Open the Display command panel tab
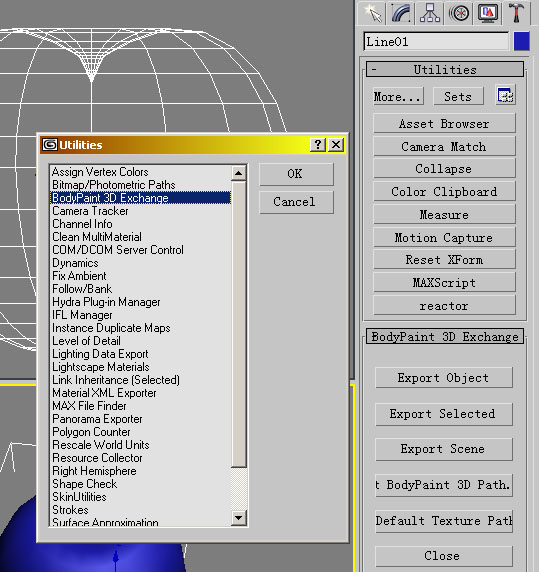This screenshot has height=572, width=539. coord(488,13)
